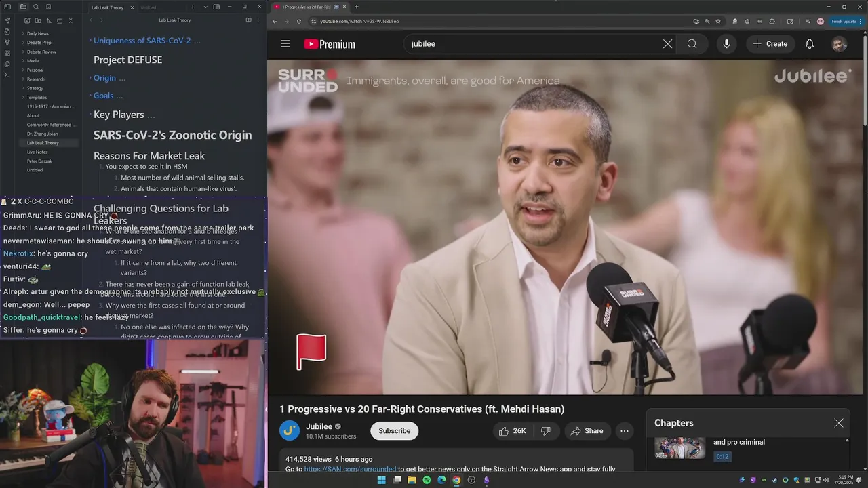This screenshot has width=868, height=488.
Task: Open Obsidian tab list dropdown arrow
Action: pyautogui.click(x=205, y=7)
